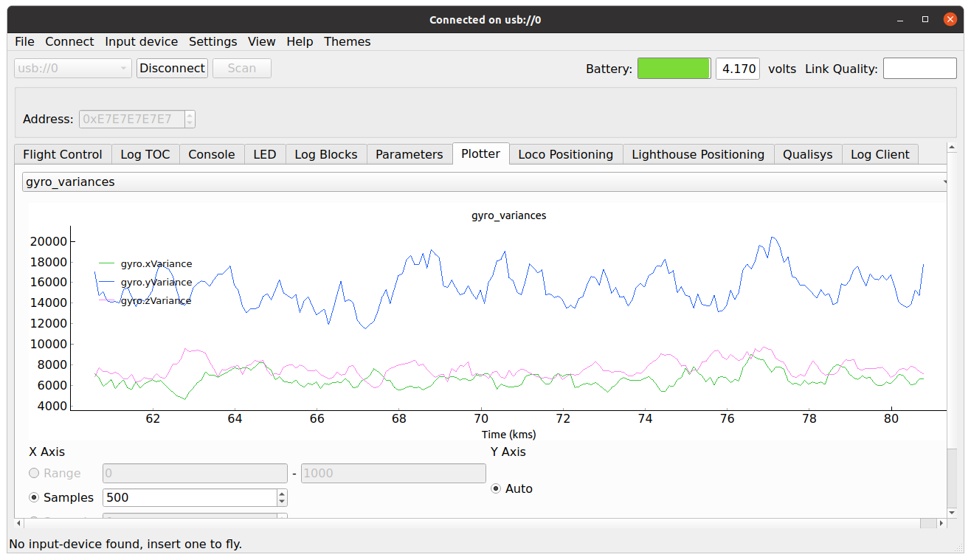Switch to the Flight Control tab
Viewport: 971px width, 560px height.
pos(63,154)
